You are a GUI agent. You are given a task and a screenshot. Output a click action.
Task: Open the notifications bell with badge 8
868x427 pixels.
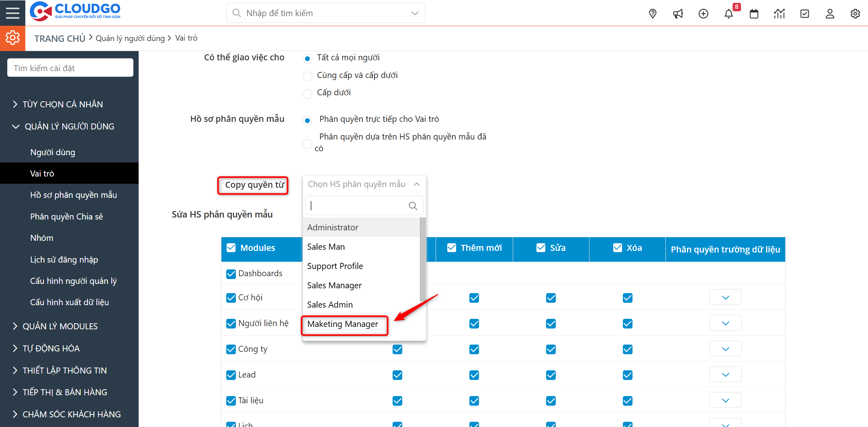point(729,13)
